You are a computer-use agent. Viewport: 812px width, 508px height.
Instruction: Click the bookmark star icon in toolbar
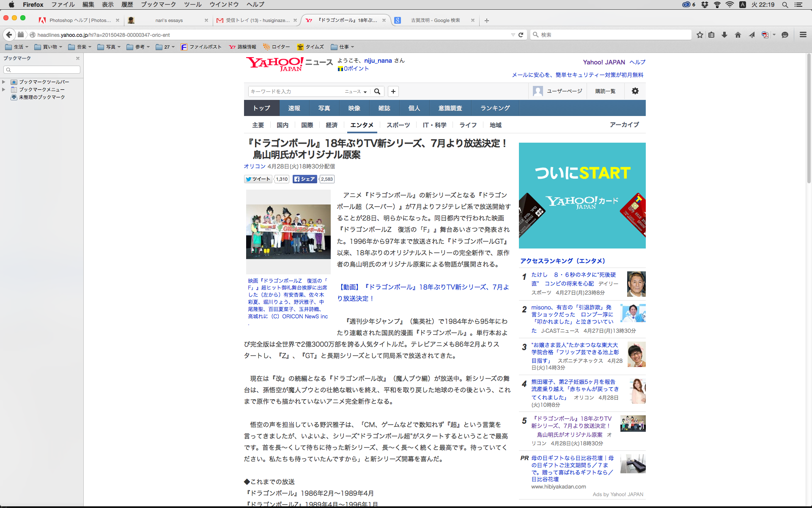700,35
